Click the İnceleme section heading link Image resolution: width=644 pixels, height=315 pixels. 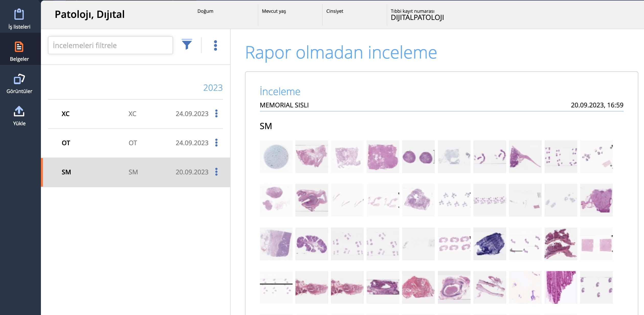[x=280, y=92]
